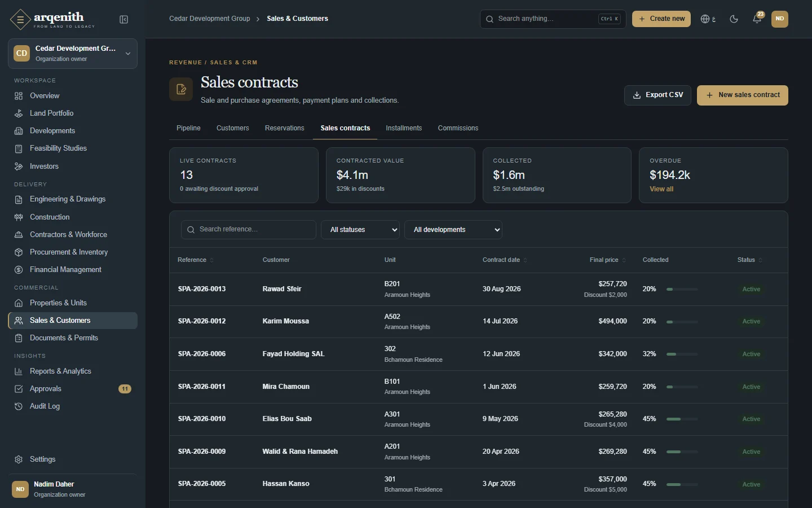Switch to the Installments tab
Screen dimensions: 812x508
[x=404, y=128]
